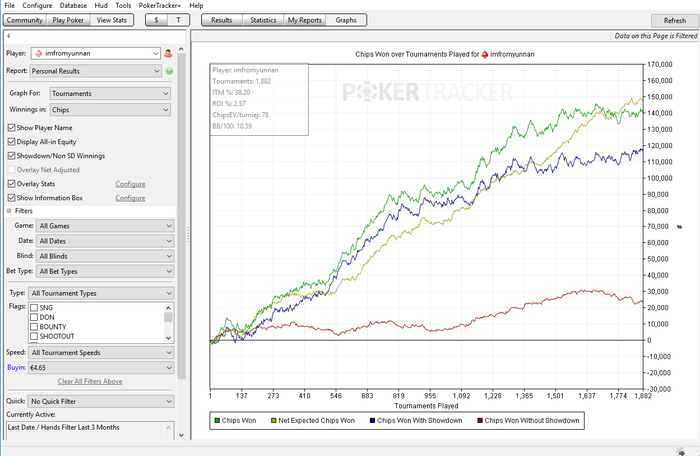Open the File menu
This screenshot has width=700, height=456.
point(9,5)
